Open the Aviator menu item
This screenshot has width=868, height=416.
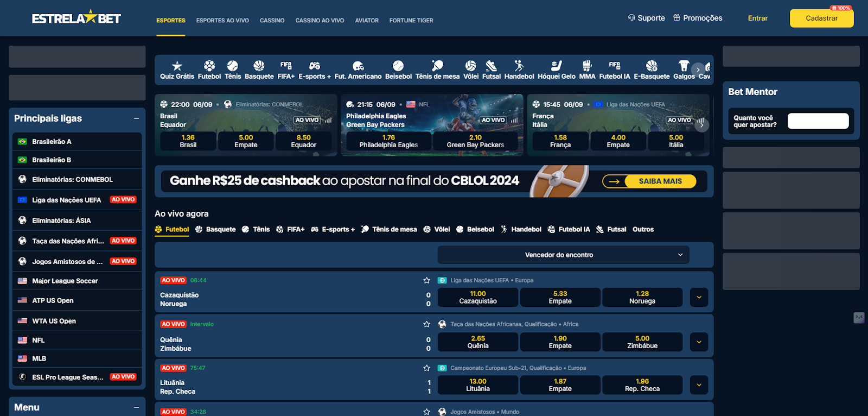367,21
